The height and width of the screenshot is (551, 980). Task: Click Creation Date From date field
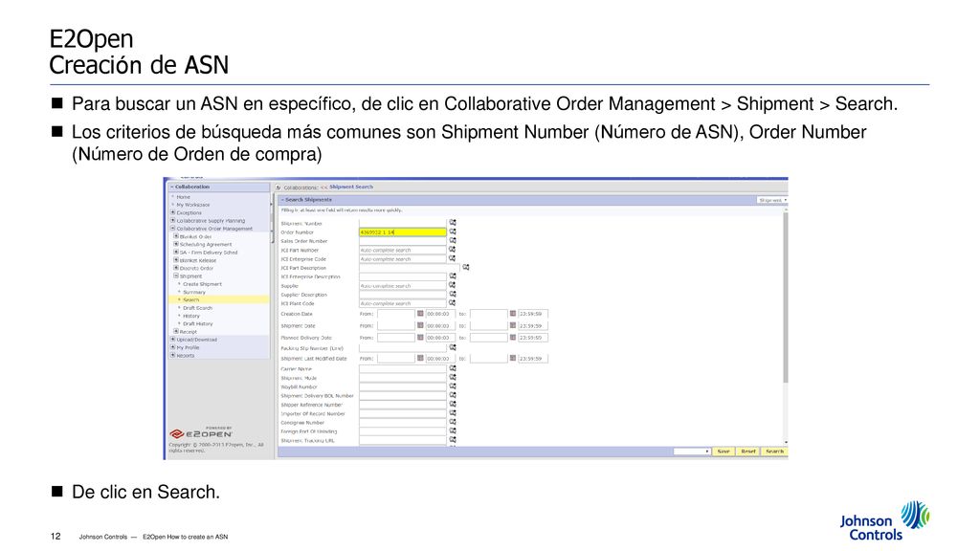395,314
